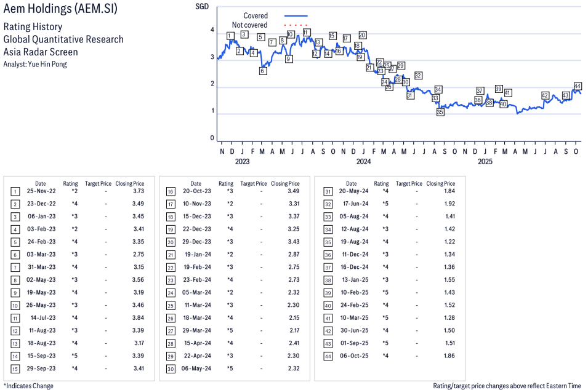Select chart marker 9 below the price line

point(289,59)
